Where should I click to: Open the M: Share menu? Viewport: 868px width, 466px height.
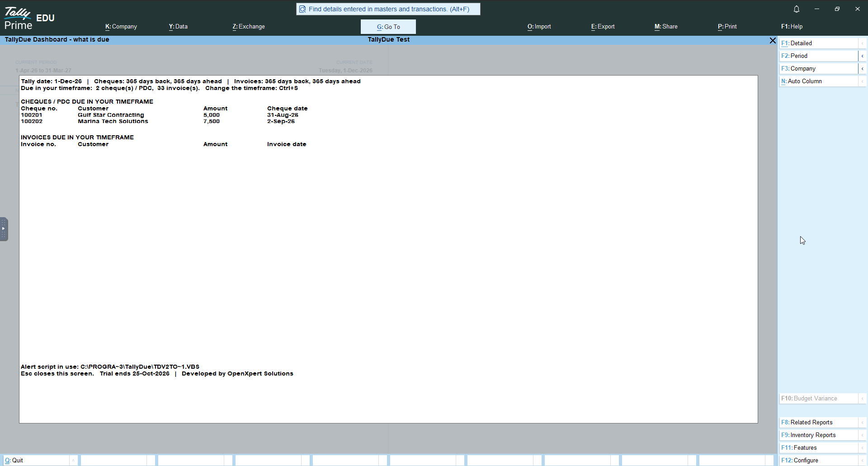point(666,27)
